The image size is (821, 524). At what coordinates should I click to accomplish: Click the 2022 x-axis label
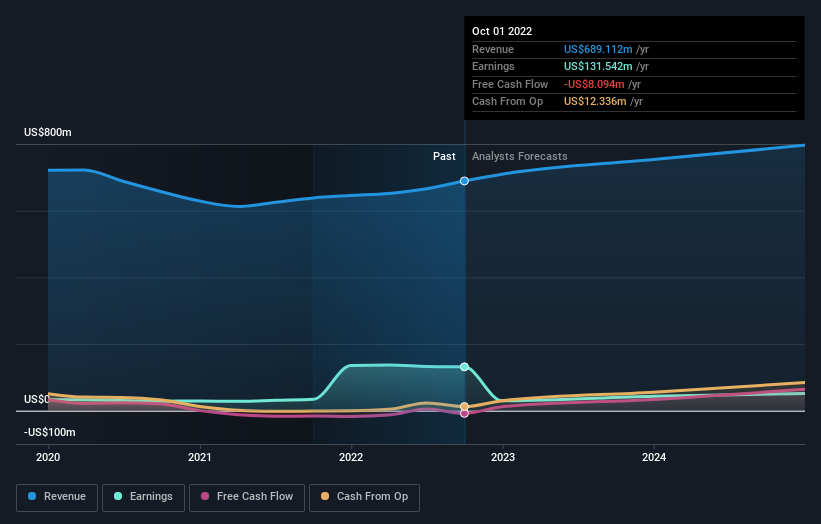pos(351,458)
